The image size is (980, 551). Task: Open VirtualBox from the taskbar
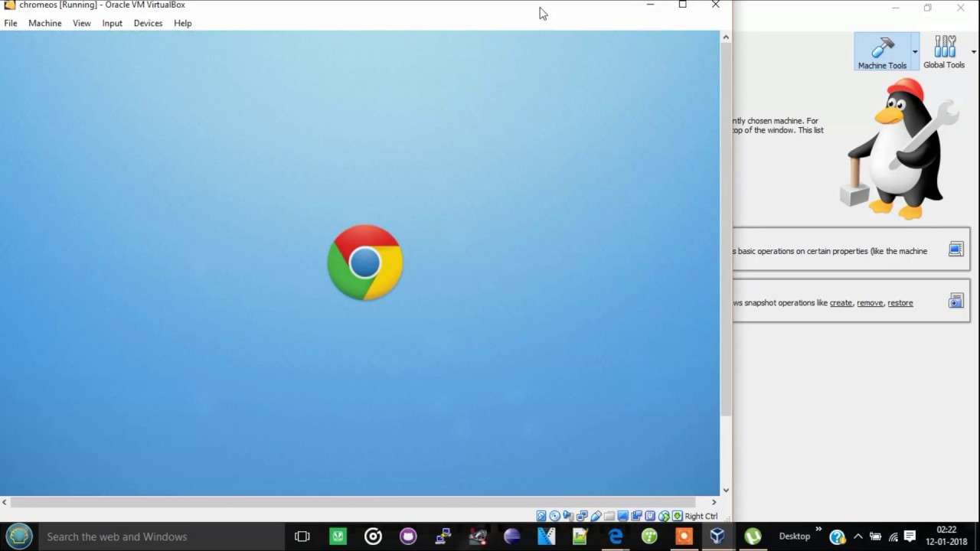point(717,536)
